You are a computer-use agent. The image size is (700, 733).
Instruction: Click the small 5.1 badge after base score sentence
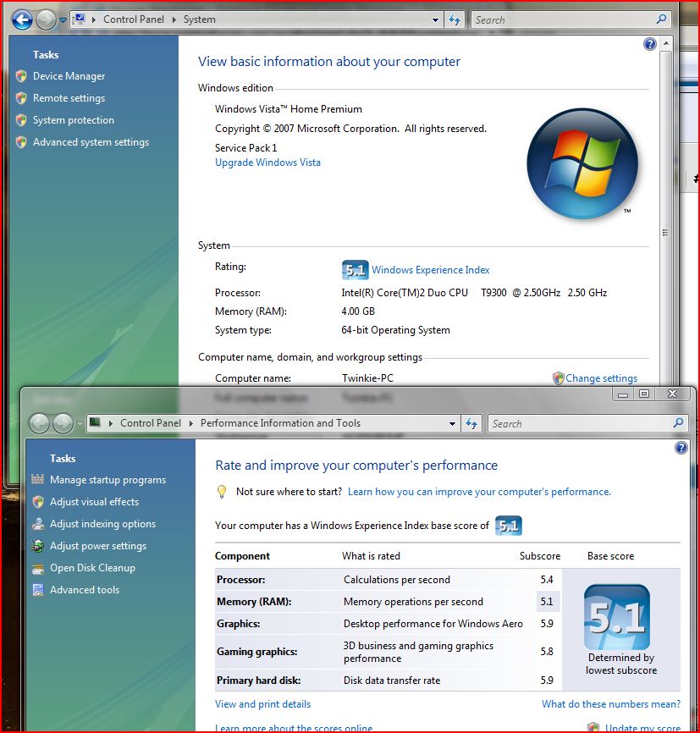click(509, 526)
